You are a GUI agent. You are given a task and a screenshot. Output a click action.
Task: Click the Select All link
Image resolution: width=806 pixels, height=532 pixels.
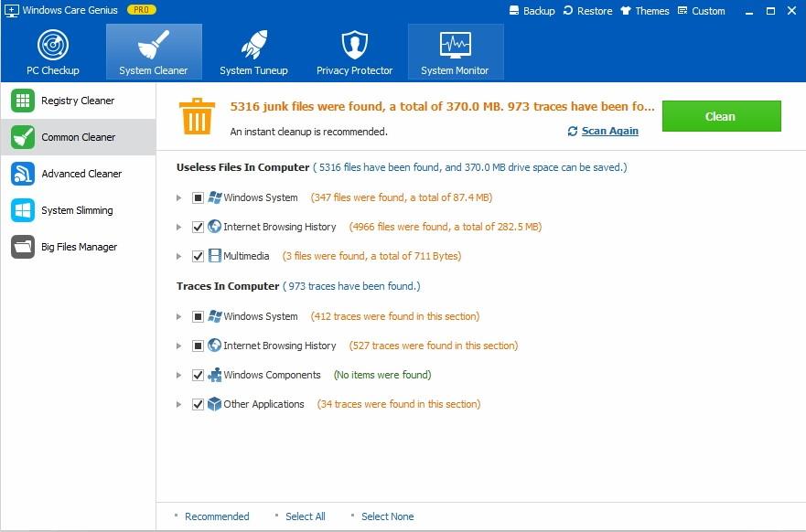click(306, 516)
